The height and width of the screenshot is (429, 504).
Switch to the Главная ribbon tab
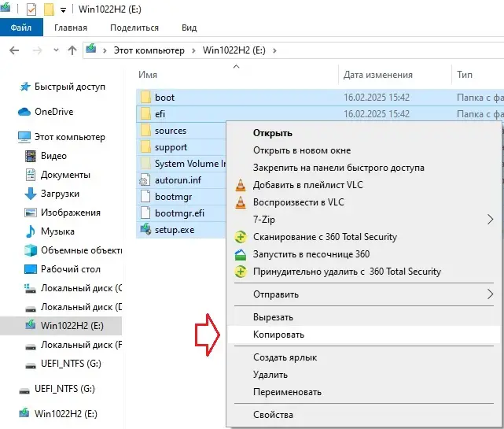point(71,28)
